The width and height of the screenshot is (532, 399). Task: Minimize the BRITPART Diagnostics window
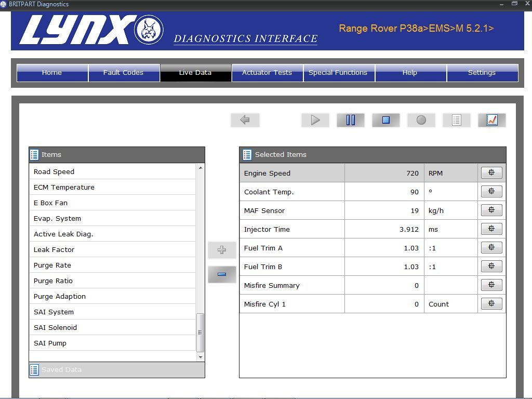pos(501,4)
